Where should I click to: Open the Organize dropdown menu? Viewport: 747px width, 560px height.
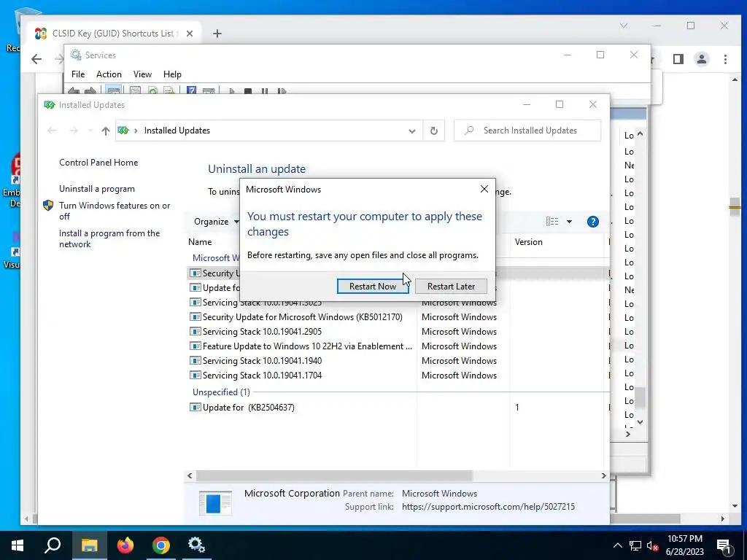click(216, 222)
